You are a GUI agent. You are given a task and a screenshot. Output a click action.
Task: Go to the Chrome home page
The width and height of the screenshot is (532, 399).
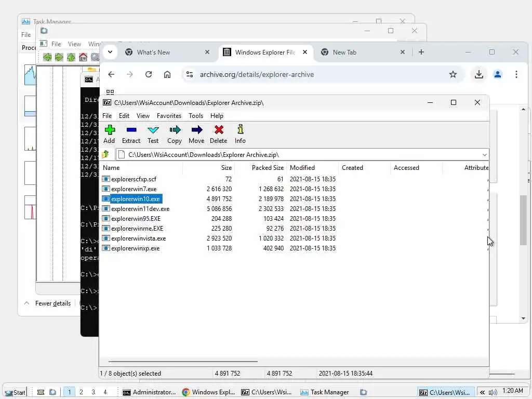167,74
